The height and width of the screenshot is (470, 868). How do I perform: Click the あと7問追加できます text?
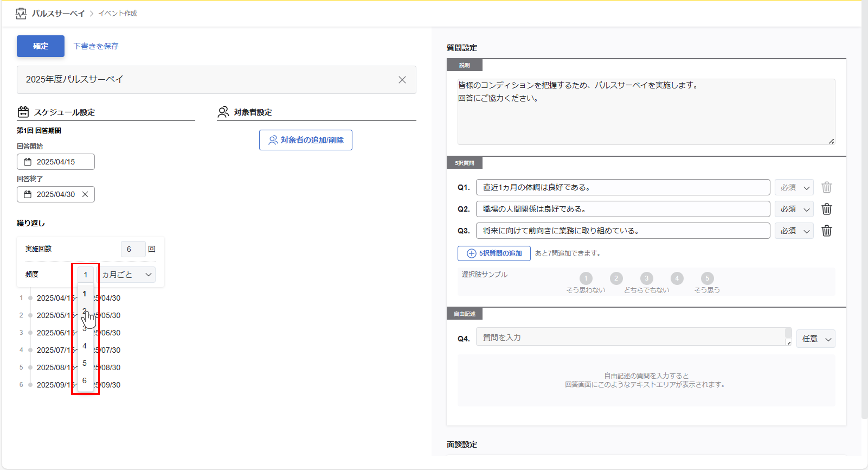point(568,253)
